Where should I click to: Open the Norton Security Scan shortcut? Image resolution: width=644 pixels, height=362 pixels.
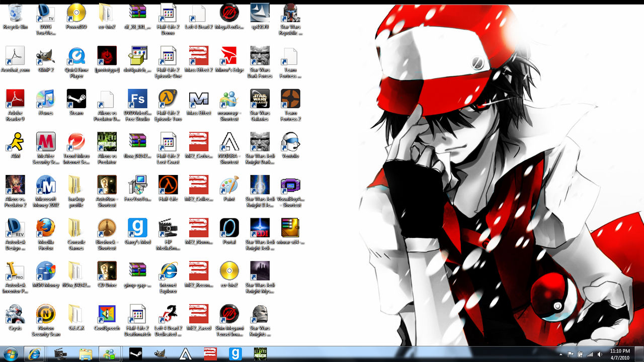point(46,320)
